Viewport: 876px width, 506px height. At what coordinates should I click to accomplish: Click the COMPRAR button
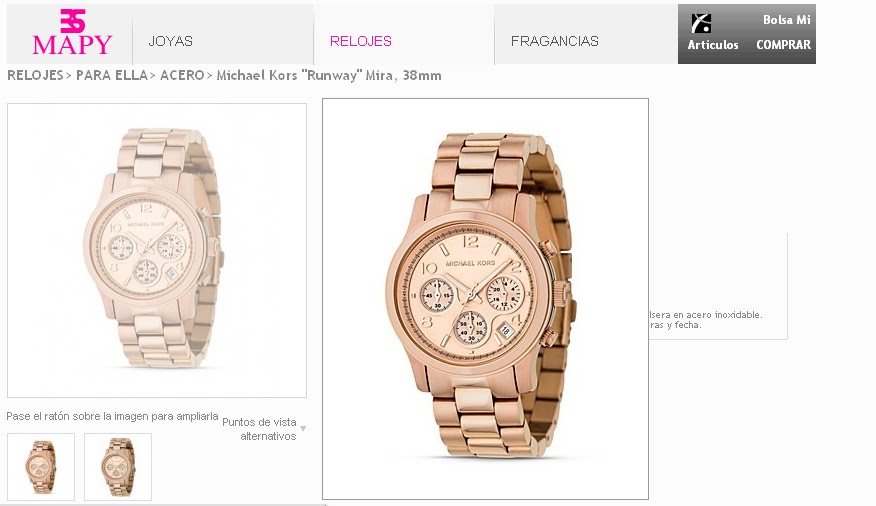(783, 45)
